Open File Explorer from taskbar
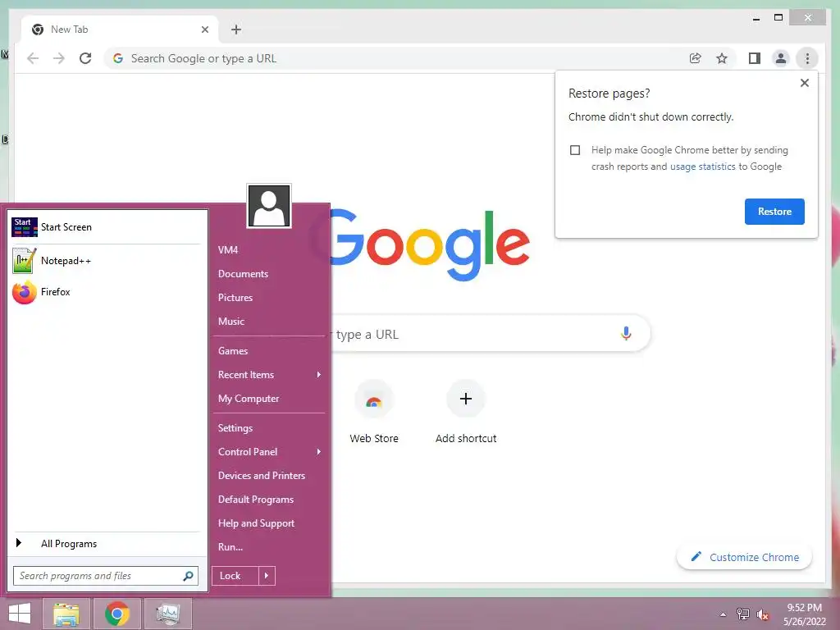Screen dimensions: 840x630 [x=66, y=614]
